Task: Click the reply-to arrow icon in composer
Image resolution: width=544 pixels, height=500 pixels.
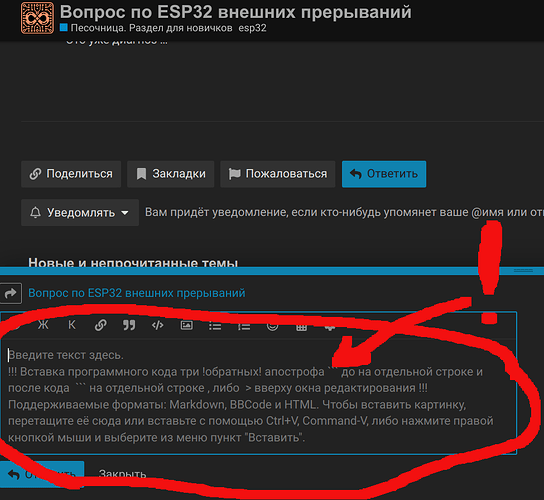Action: pos(11,293)
